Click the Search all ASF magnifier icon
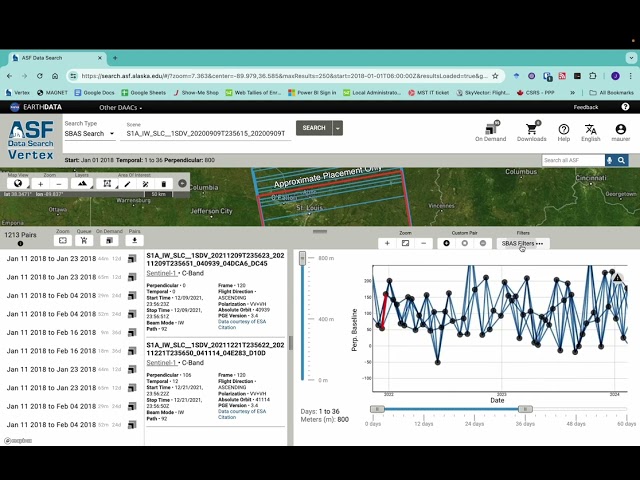 621,160
